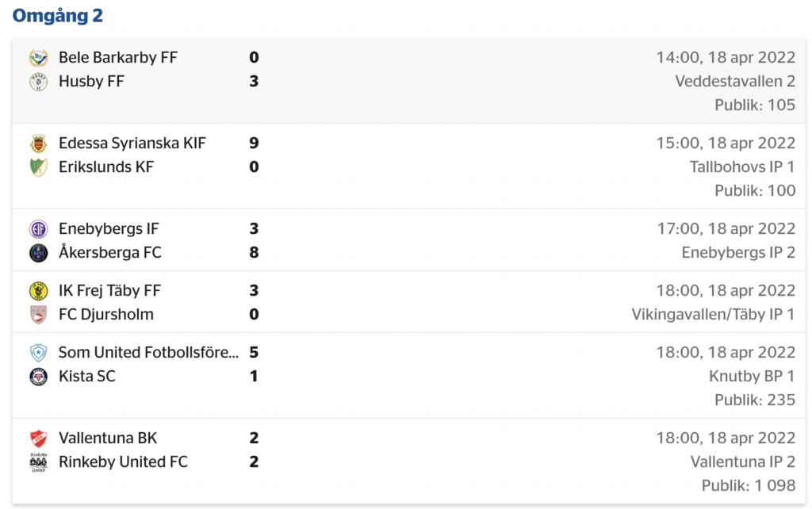Open the Edessa Syrianska KIF team page
Viewport: 812px width, 509px height.
[132, 143]
